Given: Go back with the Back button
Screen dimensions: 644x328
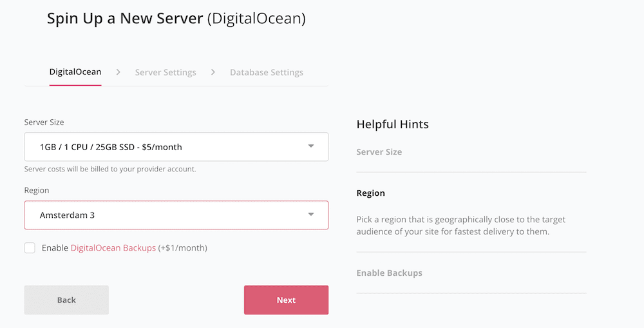Looking at the screenshot, I should [66, 300].
